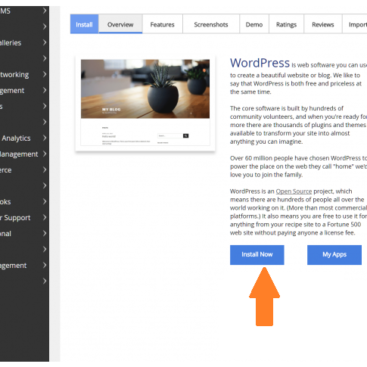Click the WordPress blog preview thumbnail
Viewport: 367px width, 367px height.
[x=145, y=103]
